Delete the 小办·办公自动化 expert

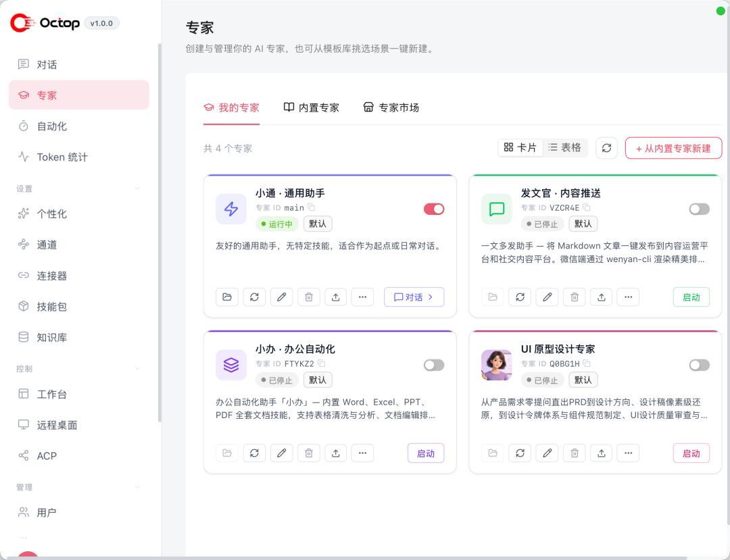click(x=309, y=453)
